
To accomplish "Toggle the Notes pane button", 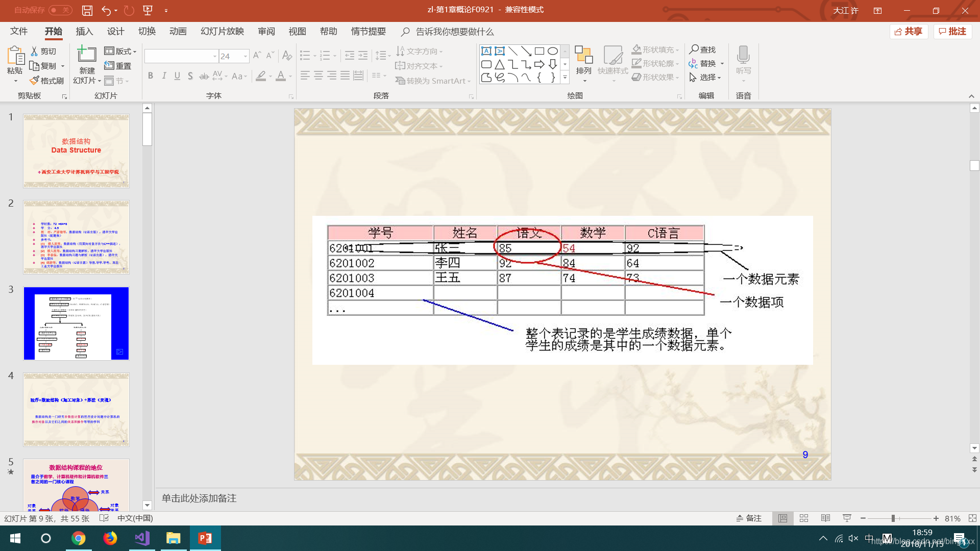I will tap(749, 518).
